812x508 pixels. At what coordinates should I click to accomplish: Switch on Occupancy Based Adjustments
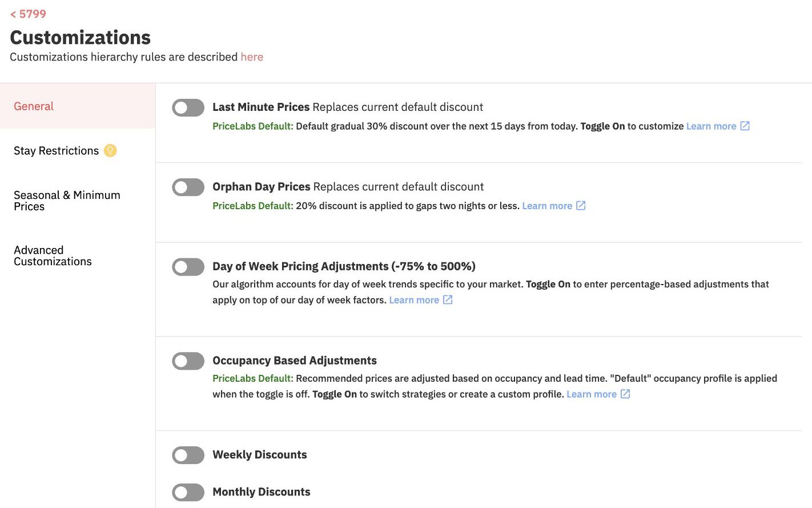tap(188, 361)
